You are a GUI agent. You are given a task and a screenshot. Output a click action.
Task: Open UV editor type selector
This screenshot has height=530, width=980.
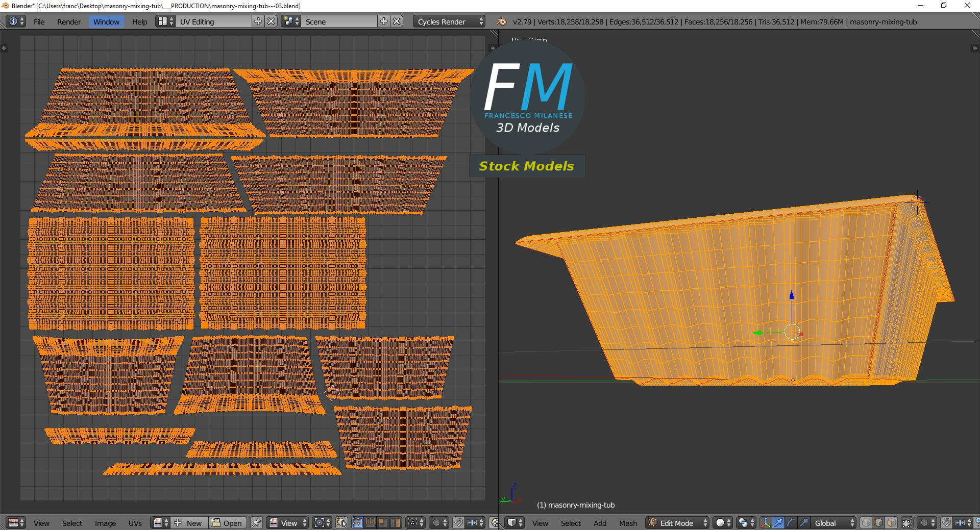pyautogui.click(x=16, y=523)
